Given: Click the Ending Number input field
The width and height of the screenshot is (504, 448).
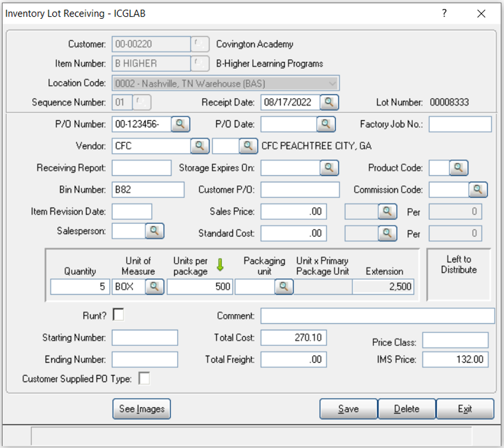Looking at the screenshot, I should pyautogui.click(x=145, y=359).
